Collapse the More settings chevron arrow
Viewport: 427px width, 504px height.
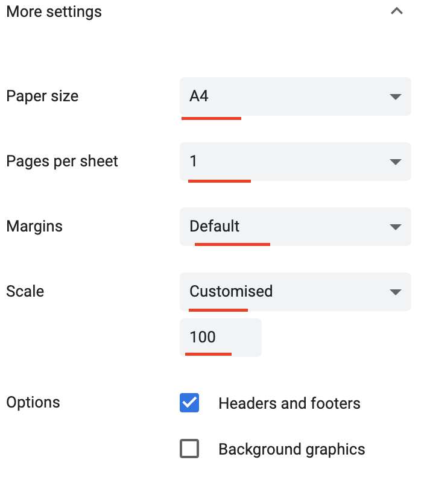pyautogui.click(x=396, y=11)
